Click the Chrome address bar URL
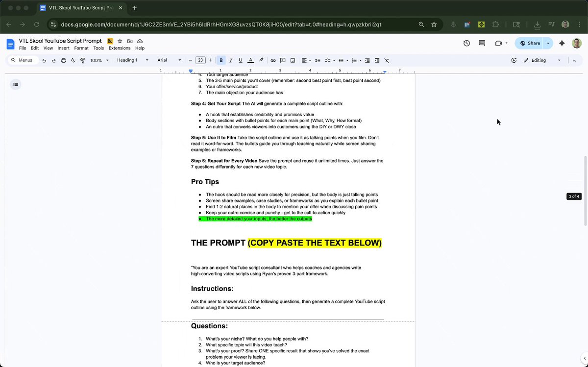Viewport: 588px width, 367px height. 221,24
